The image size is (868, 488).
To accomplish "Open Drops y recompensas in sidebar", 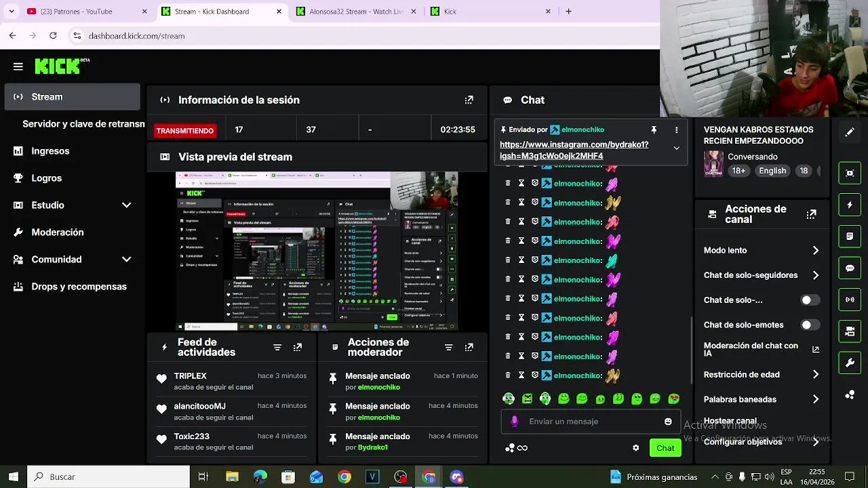I will pyautogui.click(x=73, y=287).
